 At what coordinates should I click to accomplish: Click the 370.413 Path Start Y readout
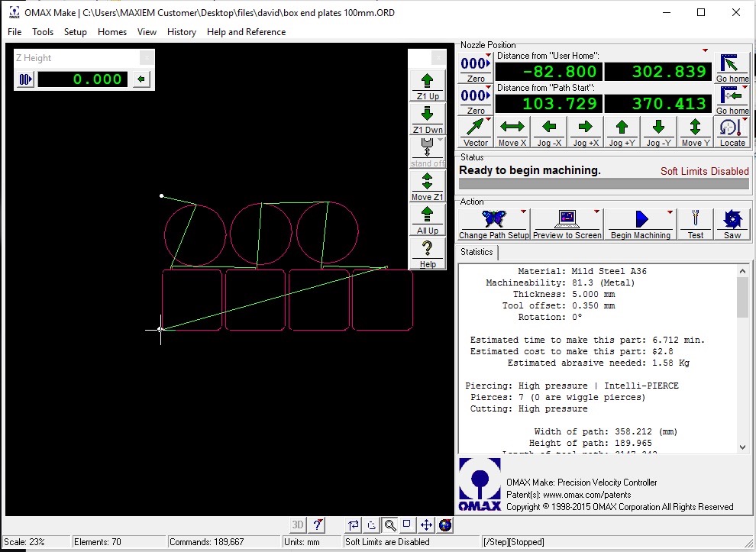tap(658, 104)
